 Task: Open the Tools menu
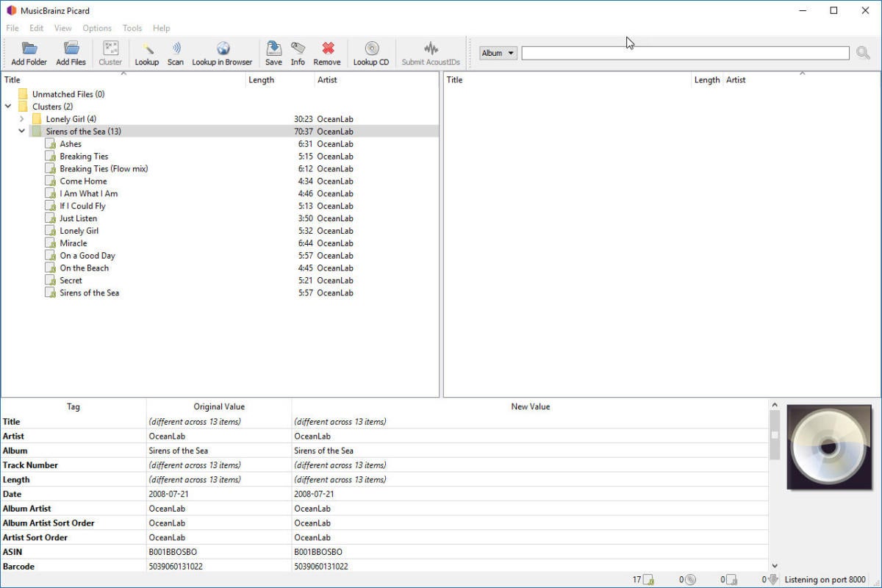[x=132, y=28]
